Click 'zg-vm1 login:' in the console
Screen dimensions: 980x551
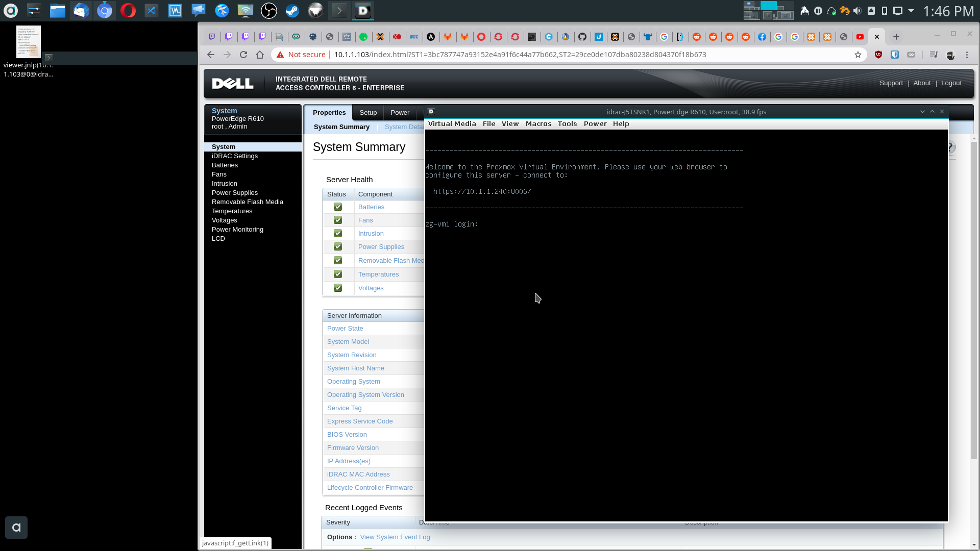pyautogui.click(x=451, y=224)
